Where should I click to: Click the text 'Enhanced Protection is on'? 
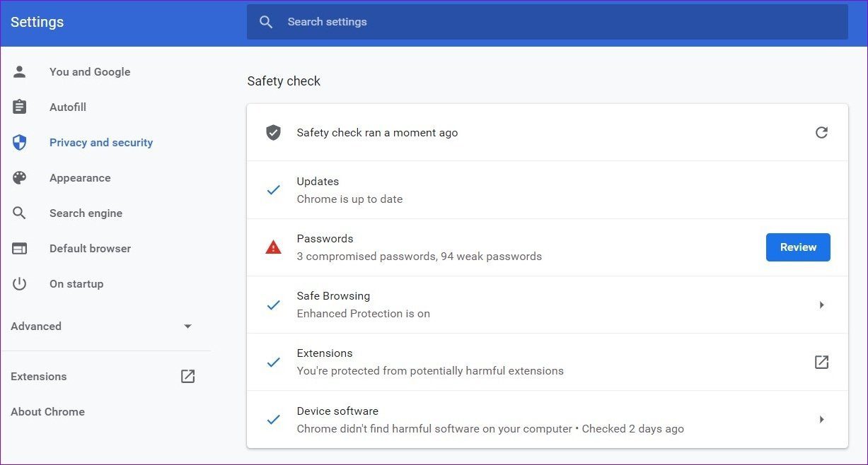click(364, 314)
